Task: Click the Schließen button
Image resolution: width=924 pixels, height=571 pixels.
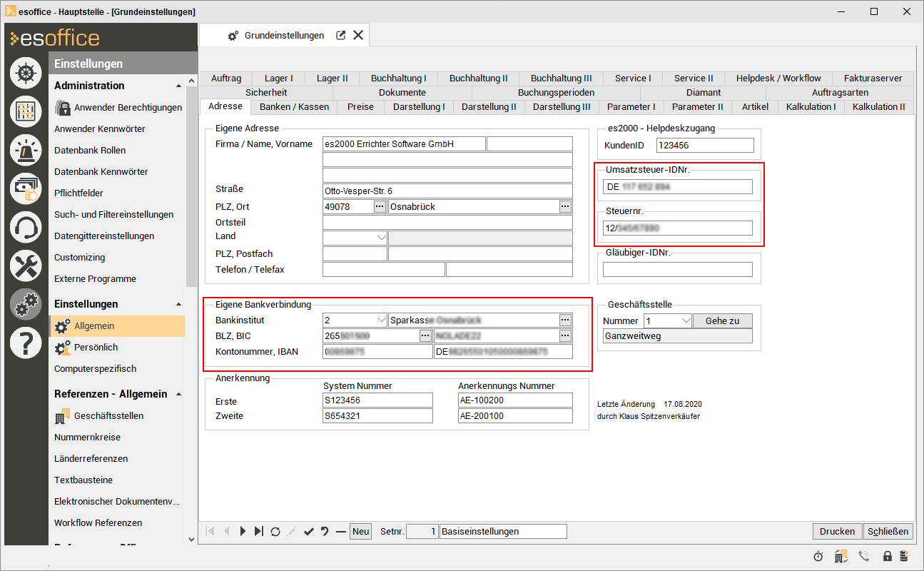Action: (888, 531)
